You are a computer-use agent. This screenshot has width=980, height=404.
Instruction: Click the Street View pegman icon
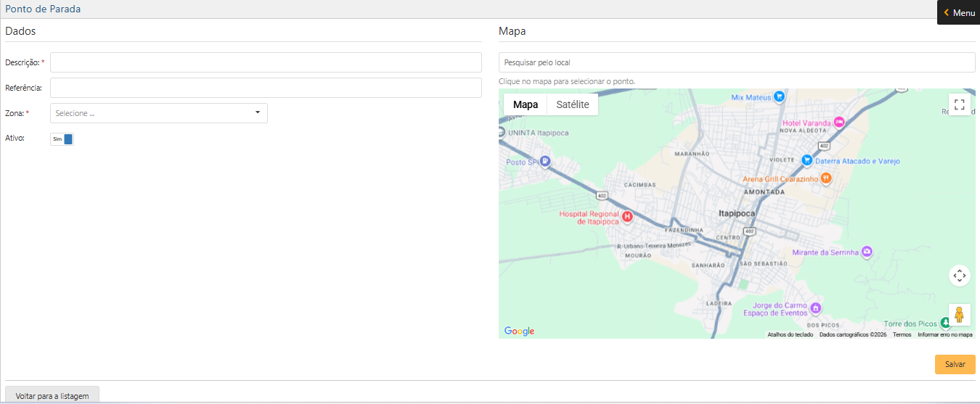click(959, 315)
